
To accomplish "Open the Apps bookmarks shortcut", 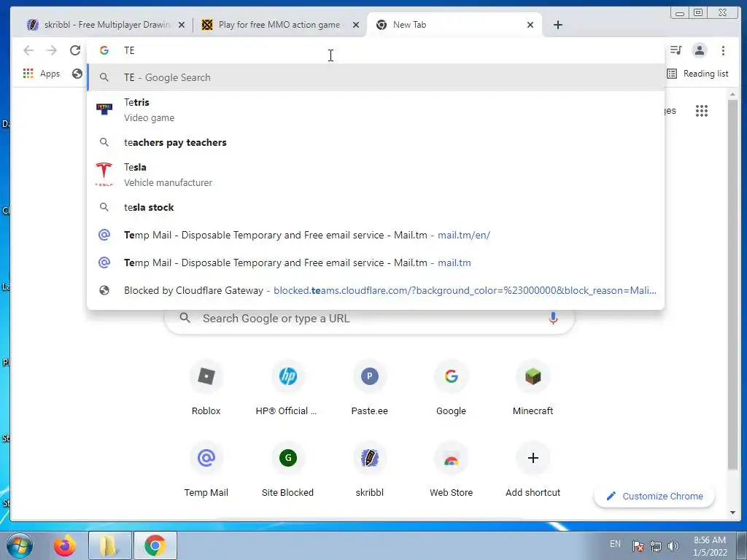I will click(42, 74).
